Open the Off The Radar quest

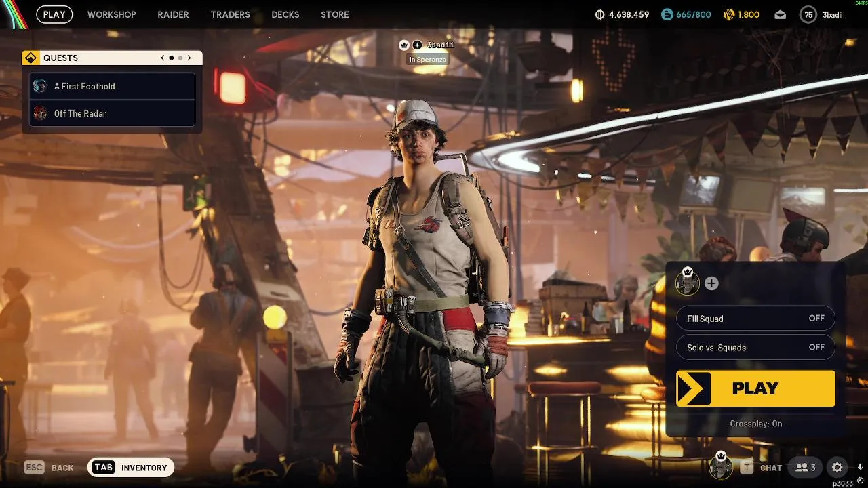[x=113, y=113]
